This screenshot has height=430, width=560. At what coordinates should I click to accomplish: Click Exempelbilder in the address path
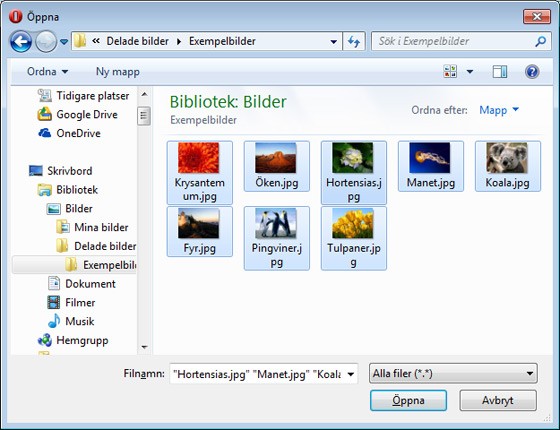222,41
